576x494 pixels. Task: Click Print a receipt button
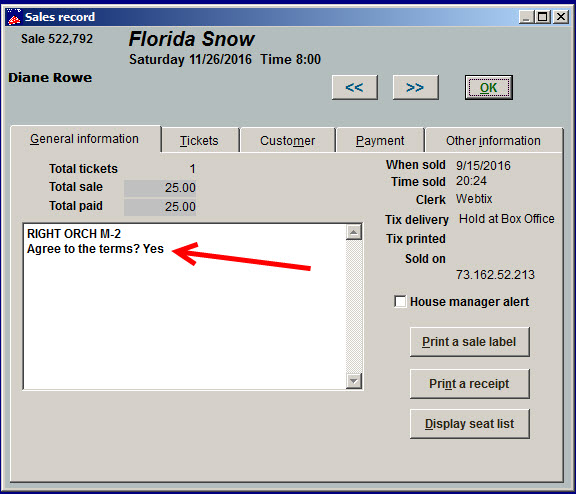pos(469,384)
